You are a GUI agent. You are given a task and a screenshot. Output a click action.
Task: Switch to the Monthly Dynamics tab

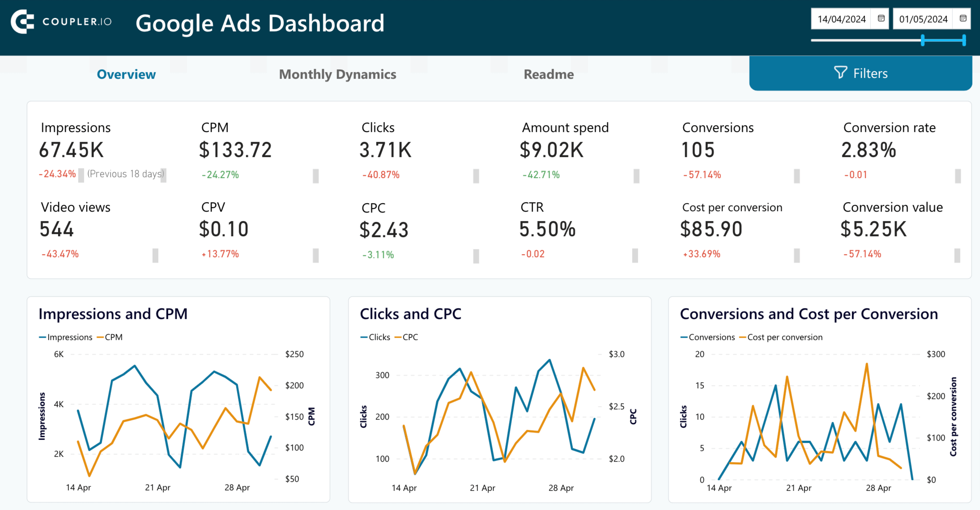pyautogui.click(x=337, y=74)
